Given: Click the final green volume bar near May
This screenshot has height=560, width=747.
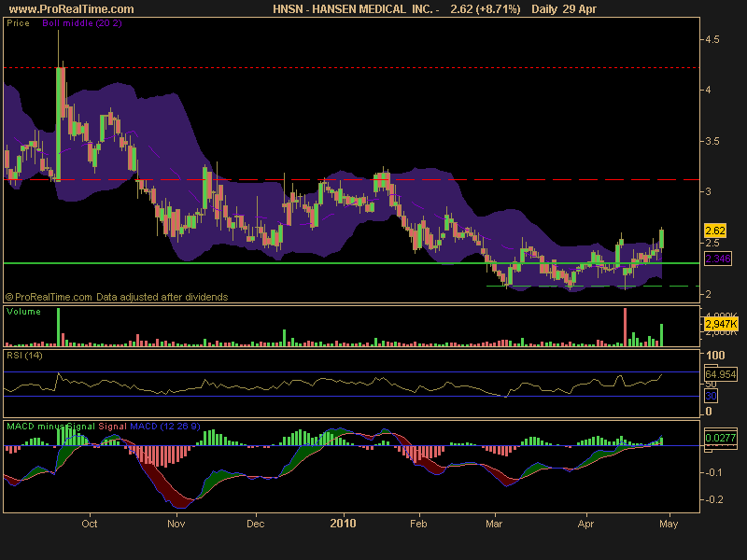Looking at the screenshot, I should (661, 335).
